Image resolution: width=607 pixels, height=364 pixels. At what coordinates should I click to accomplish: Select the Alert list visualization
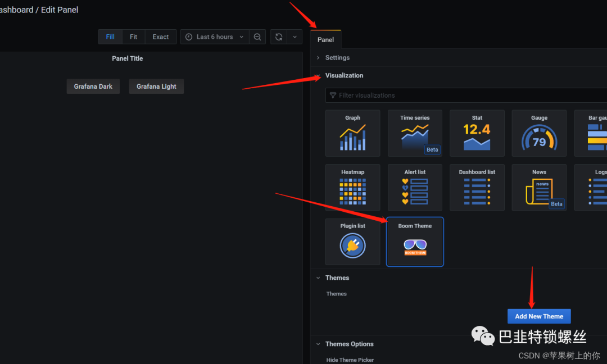pos(415,188)
